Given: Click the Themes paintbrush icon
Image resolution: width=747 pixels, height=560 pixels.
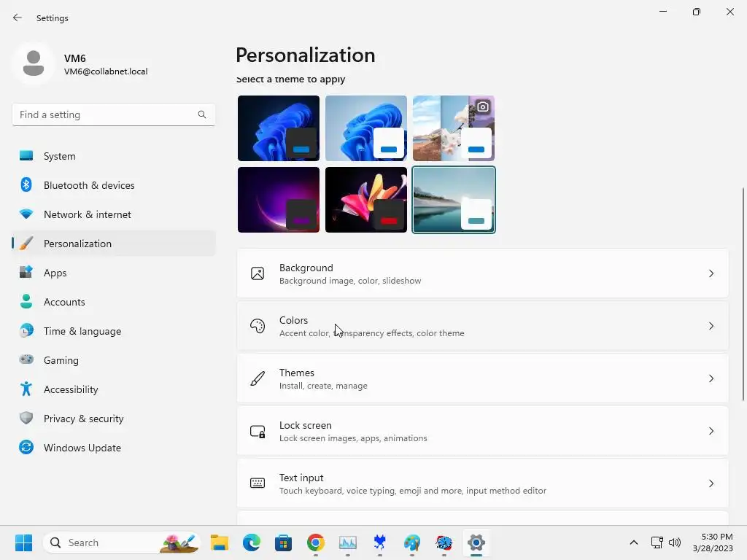Looking at the screenshot, I should 258,378.
